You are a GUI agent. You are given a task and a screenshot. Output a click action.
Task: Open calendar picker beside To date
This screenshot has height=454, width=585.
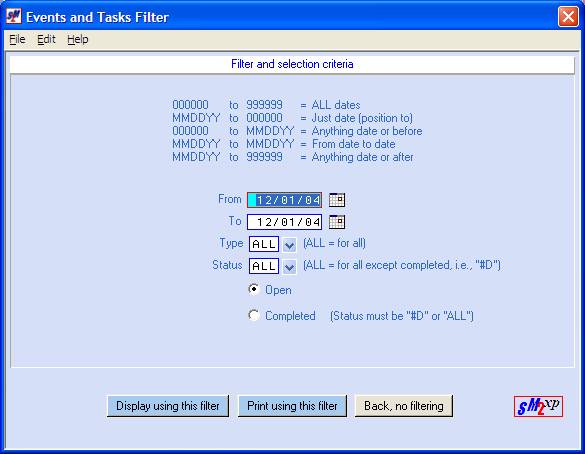click(337, 222)
